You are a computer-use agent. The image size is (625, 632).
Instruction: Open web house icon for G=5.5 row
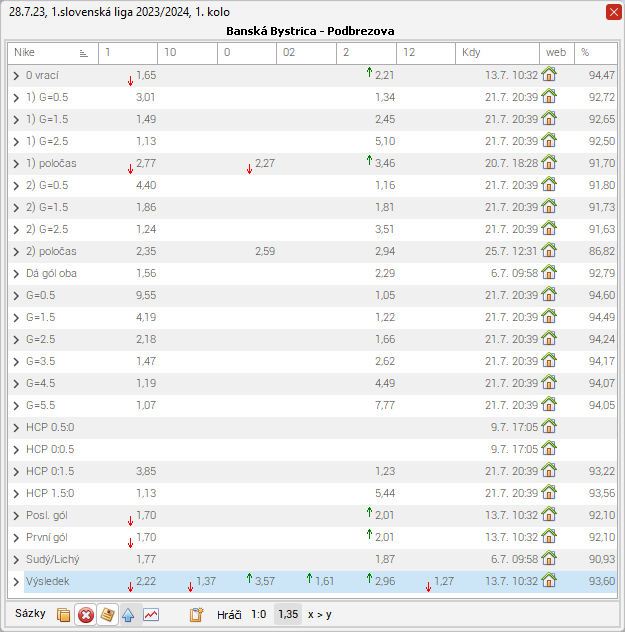coord(549,405)
